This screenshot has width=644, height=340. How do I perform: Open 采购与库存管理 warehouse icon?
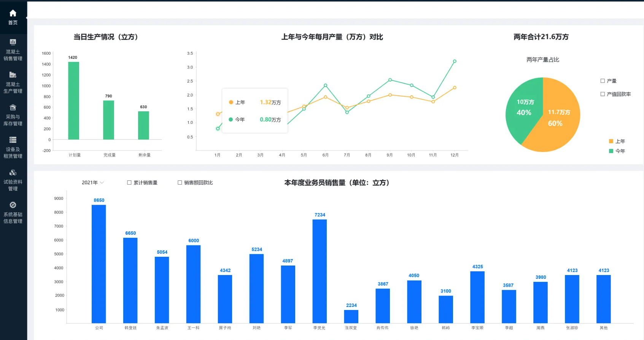tap(13, 107)
